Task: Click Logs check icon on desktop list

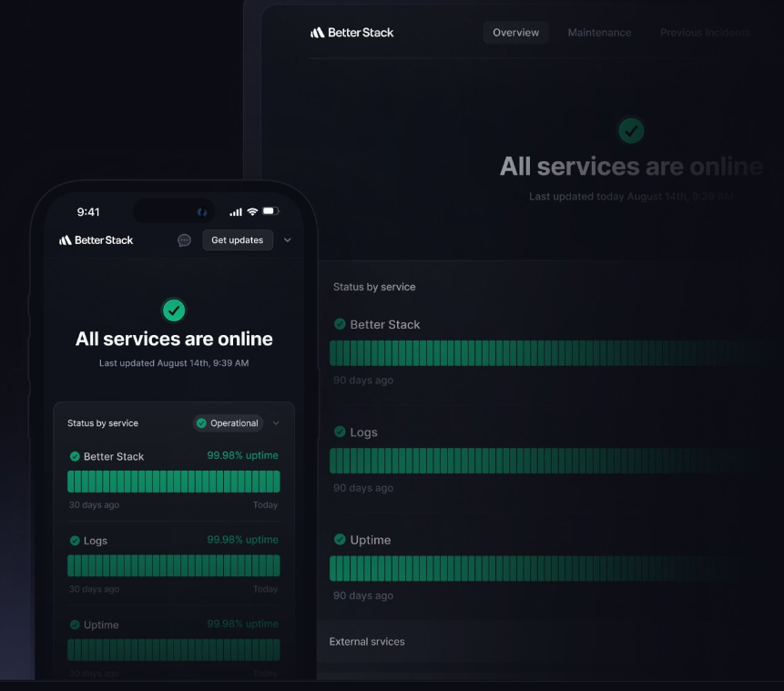Action: tap(340, 432)
